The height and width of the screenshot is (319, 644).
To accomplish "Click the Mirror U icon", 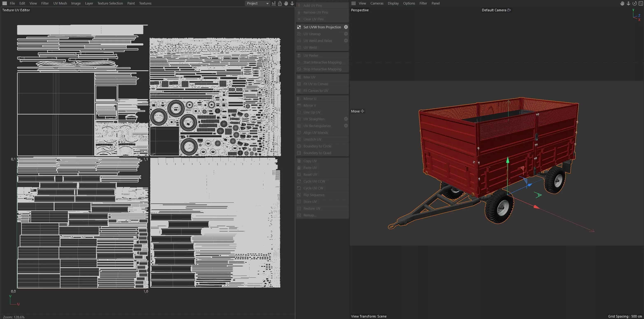I will (299, 99).
